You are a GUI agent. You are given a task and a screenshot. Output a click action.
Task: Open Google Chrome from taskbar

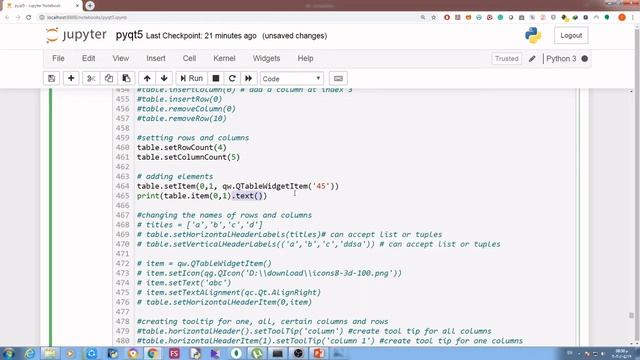[x=153, y=353]
